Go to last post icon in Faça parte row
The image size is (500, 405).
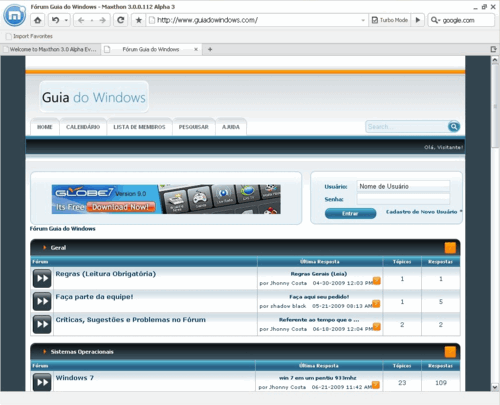point(376,304)
